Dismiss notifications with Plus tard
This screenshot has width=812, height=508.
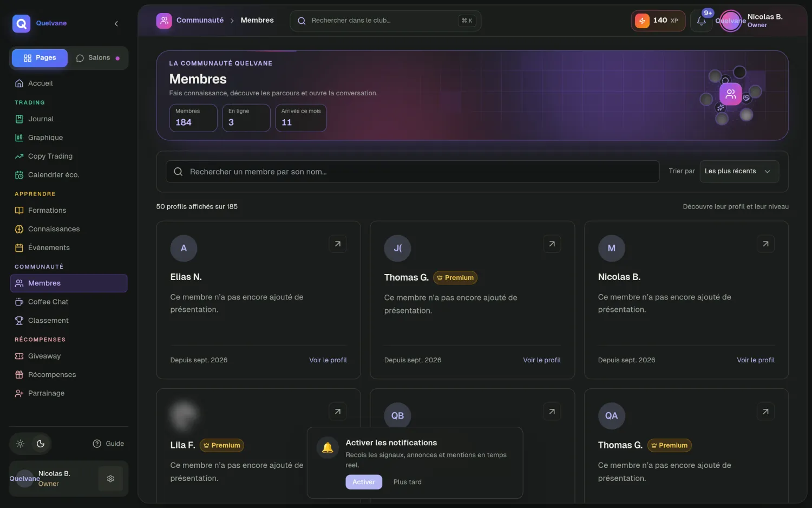[408, 482]
